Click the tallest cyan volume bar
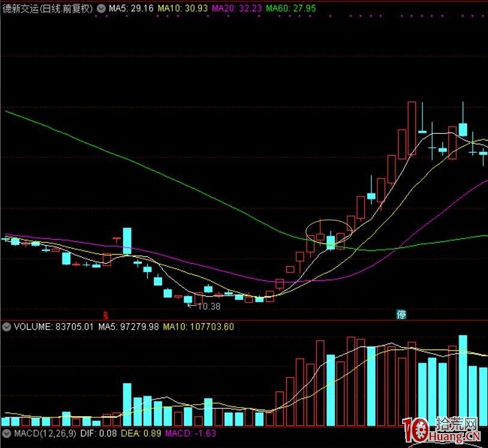This screenshot has width=488, height=448. point(463,380)
